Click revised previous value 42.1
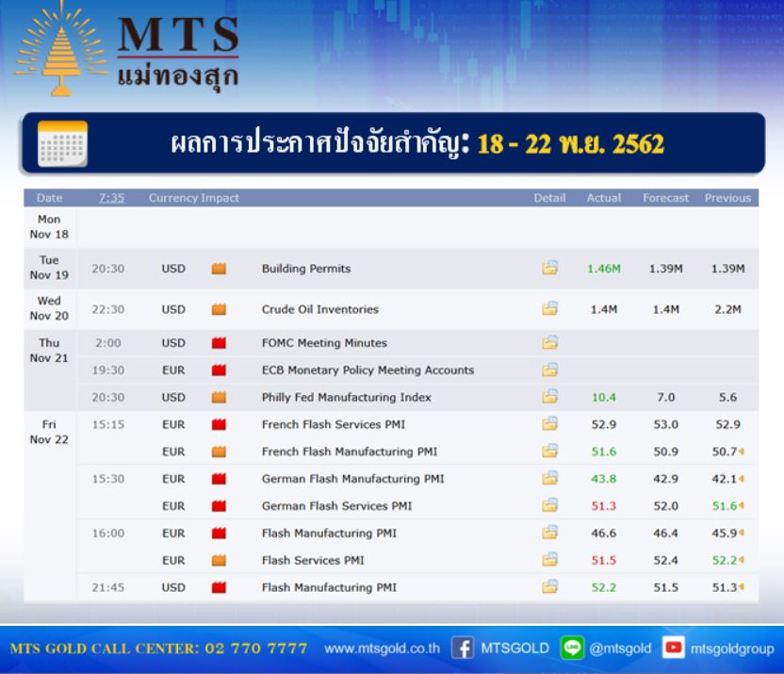 (x=725, y=479)
